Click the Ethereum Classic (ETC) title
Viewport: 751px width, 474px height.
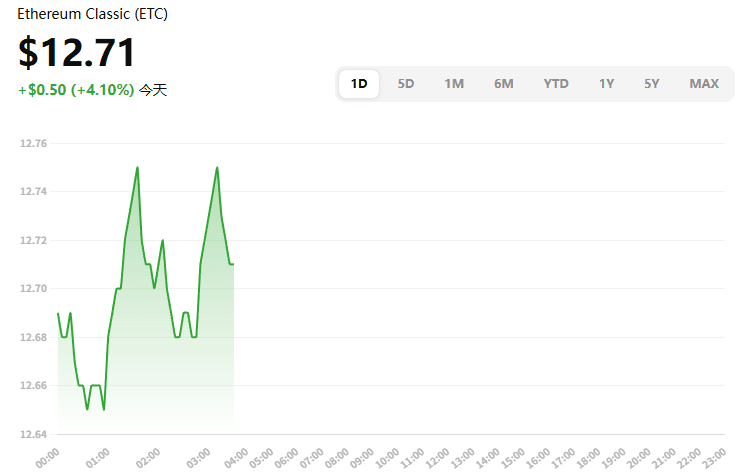coord(92,14)
